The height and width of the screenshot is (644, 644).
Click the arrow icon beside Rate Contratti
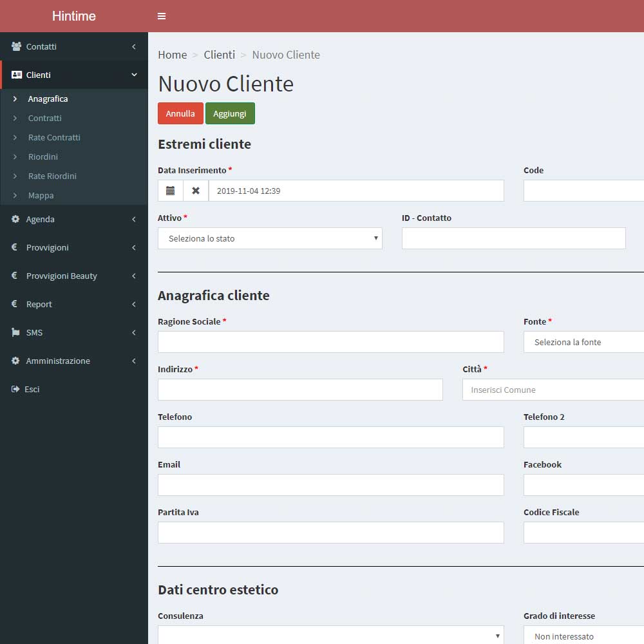click(x=15, y=137)
